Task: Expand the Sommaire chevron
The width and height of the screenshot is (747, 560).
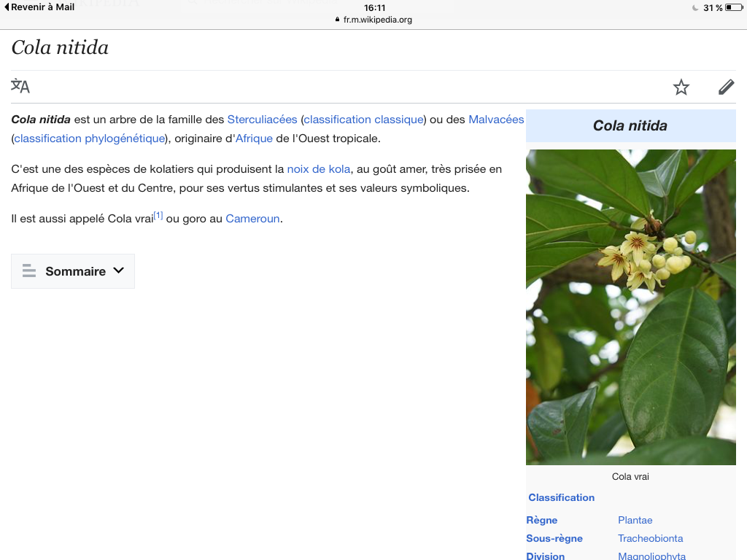Action: tap(119, 271)
